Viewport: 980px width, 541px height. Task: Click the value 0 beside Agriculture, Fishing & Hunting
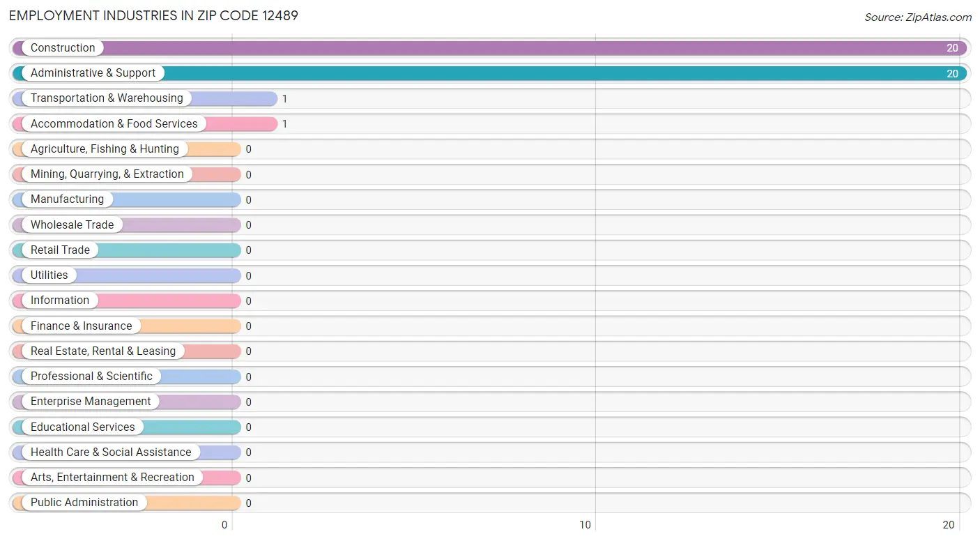click(248, 149)
